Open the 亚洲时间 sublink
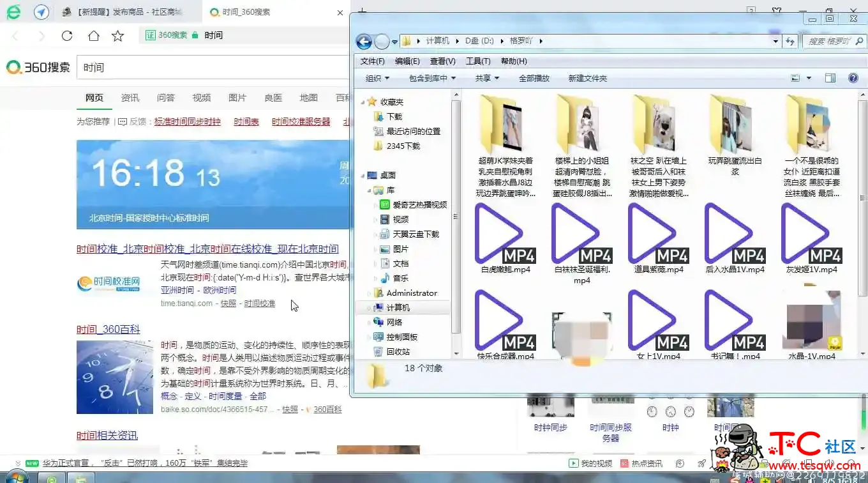The height and width of the screenshot is (483, 868). click(x=178, y=290)
